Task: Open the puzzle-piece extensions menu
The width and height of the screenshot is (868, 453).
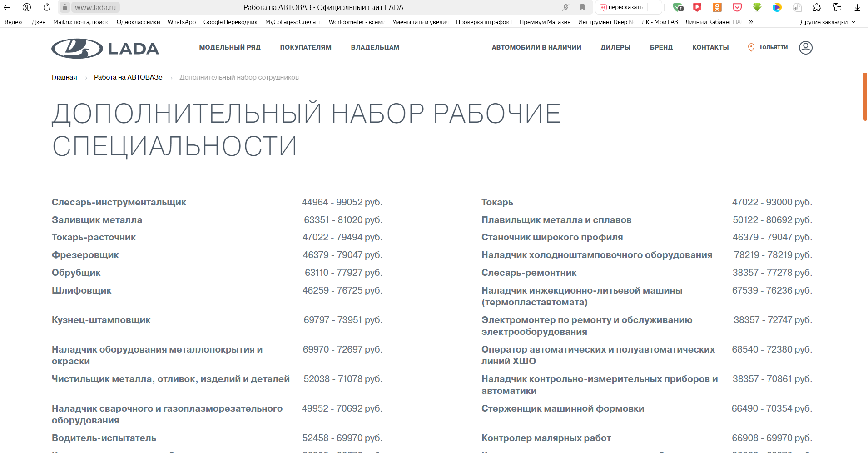Action: pos(817,7)
